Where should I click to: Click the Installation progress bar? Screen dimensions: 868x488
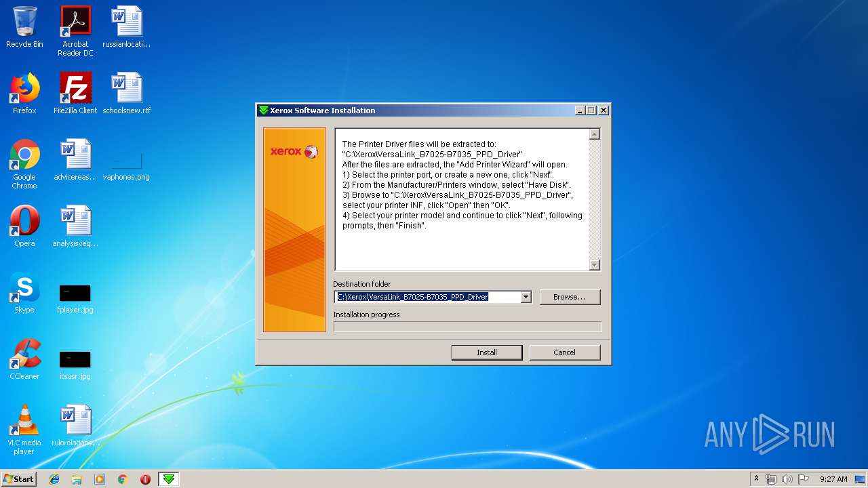467,327
